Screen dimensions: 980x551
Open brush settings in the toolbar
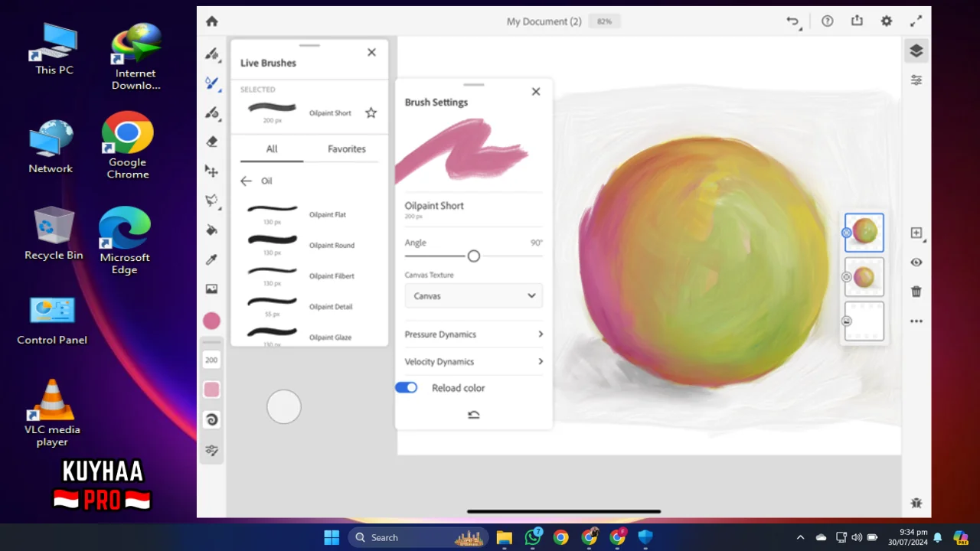pyautogui.click(x=212, y=451)
